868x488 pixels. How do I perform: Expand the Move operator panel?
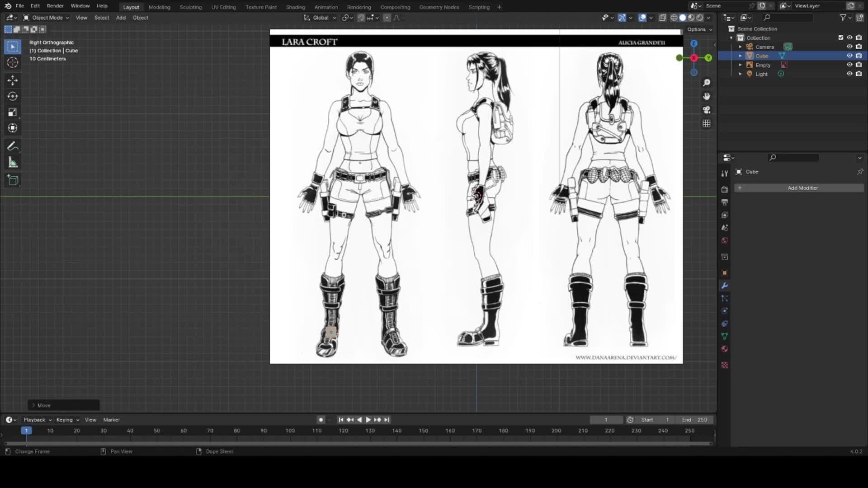coord(34,405)
